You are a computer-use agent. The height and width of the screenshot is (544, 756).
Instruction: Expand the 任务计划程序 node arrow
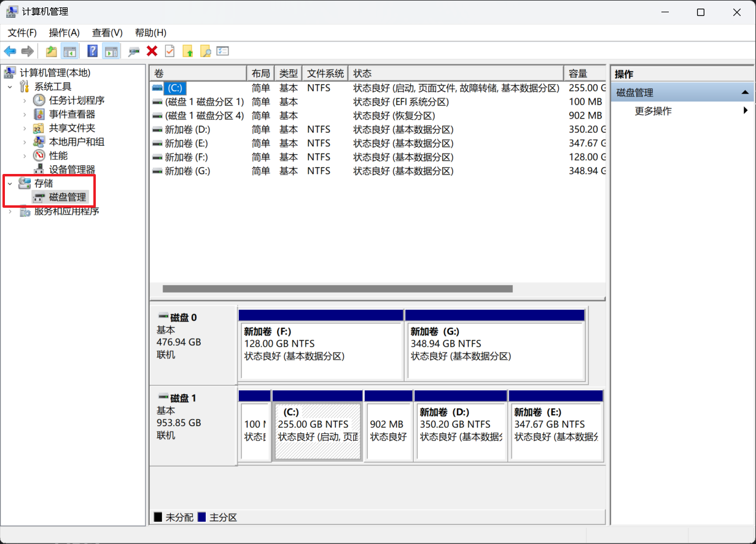[25, 100]
